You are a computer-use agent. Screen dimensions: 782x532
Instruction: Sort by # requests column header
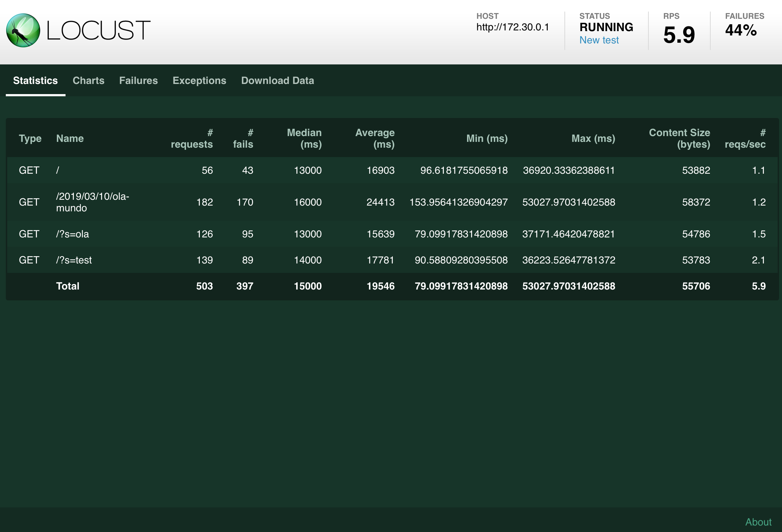(x=192, y=138)
